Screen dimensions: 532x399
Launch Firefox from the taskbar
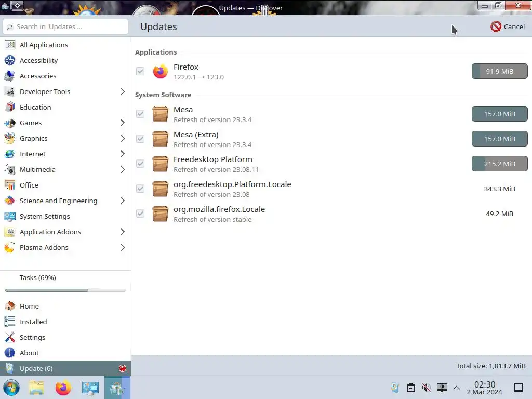point(63,388)
